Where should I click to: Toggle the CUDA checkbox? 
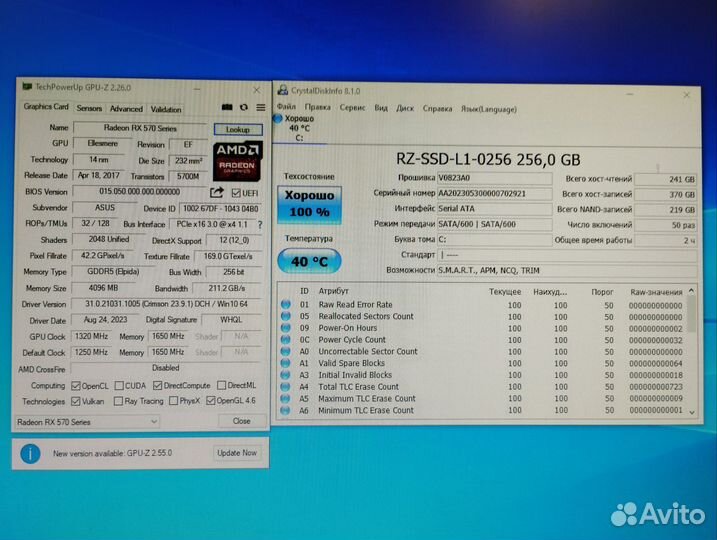[119, 386]
